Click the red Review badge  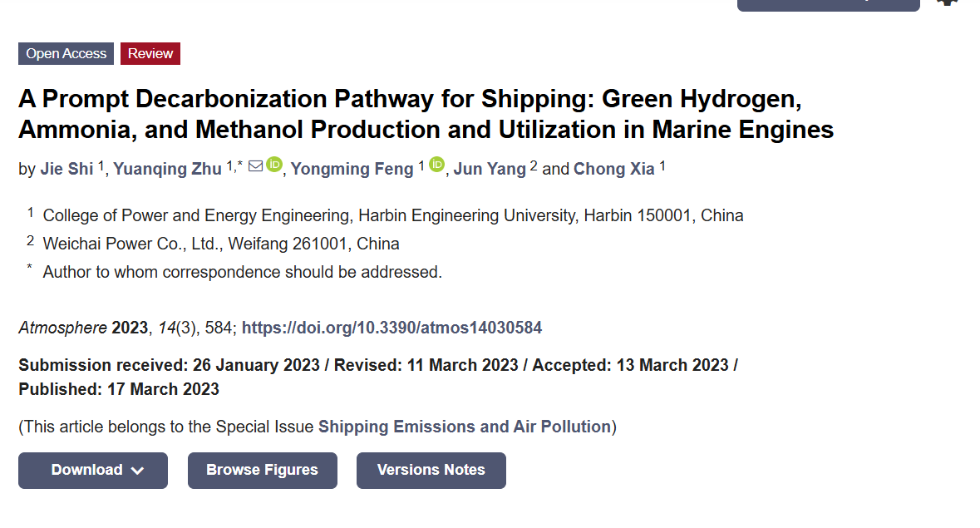150,54
